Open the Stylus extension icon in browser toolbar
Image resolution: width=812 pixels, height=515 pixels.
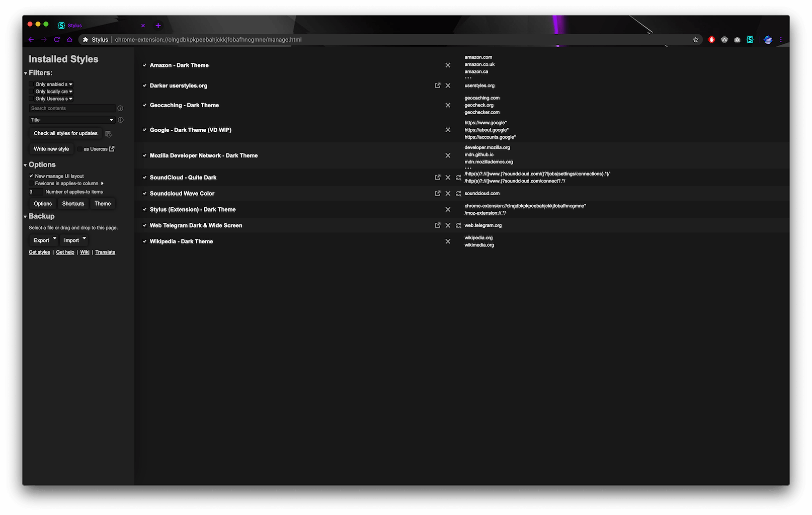[x=750, y=39]
